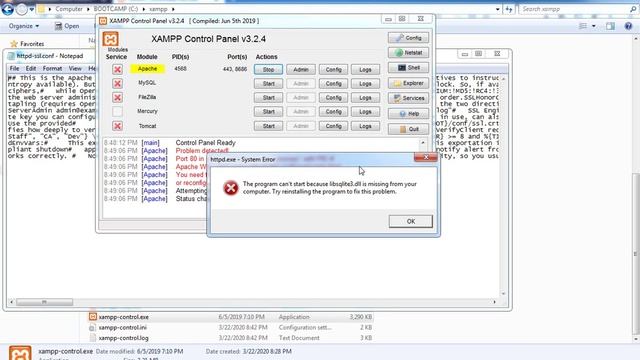Quit XAMPP Control Panel
The width and height of the screenshot is (640, 360).
pos(409,129)
